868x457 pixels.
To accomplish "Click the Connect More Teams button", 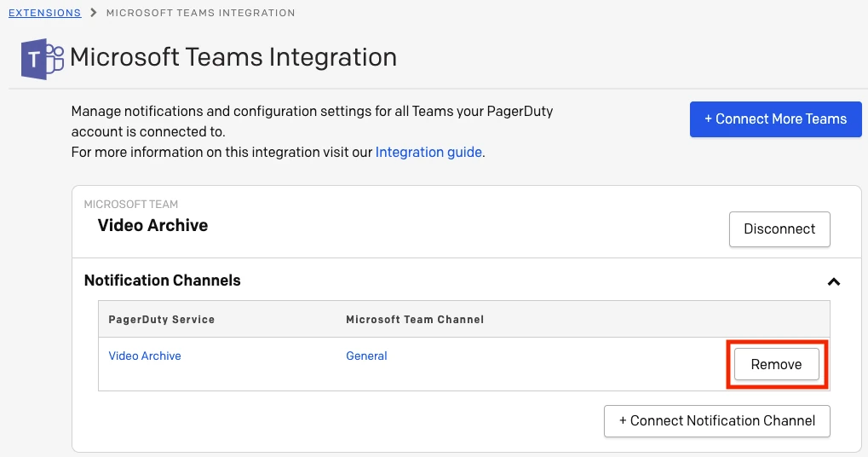I will pyautogui.click(x=775, y=119).
